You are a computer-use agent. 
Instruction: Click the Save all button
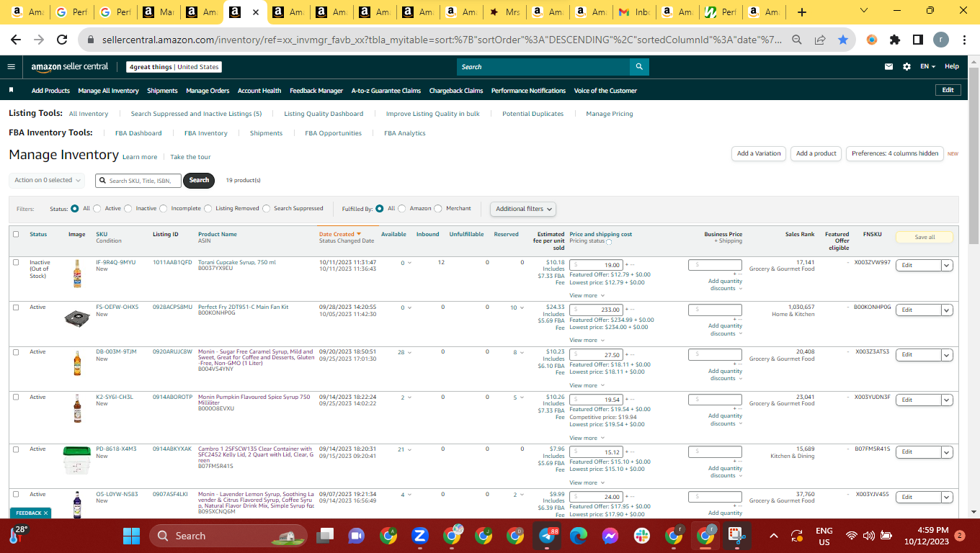point(925,237)
